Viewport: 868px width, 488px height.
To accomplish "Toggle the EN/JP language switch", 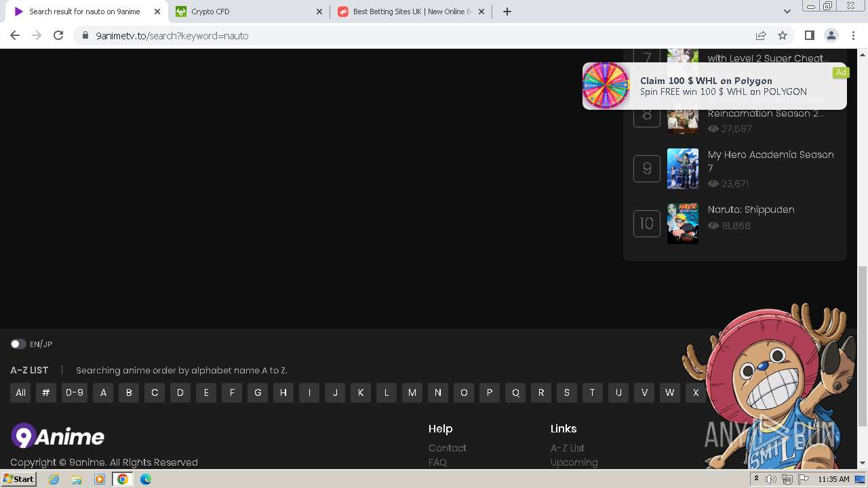I will tap(18, 344).
